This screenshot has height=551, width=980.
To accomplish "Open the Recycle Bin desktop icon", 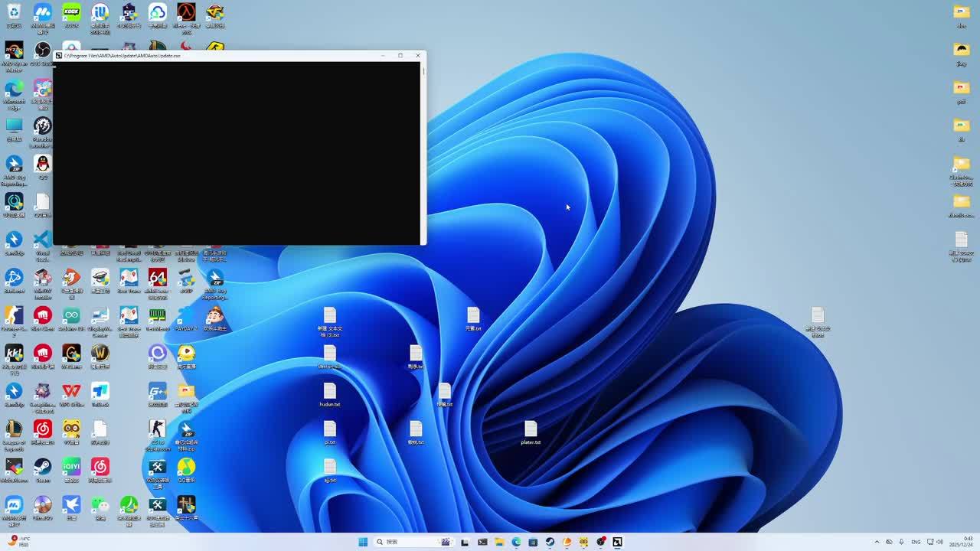I will 14,12.
